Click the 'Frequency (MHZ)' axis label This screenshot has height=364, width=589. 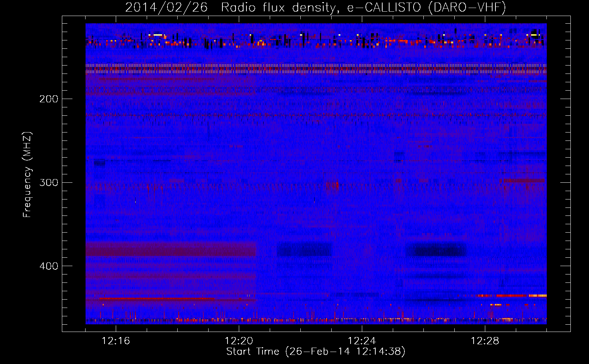coord(27,175)
